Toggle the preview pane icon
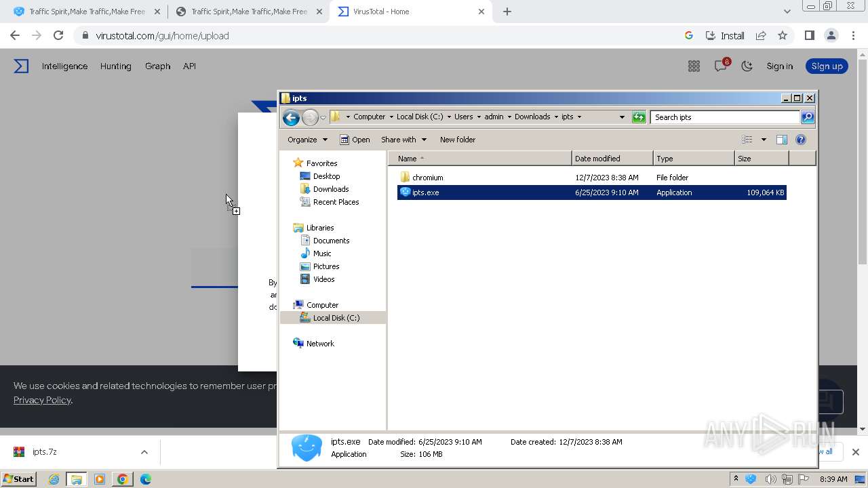868x488 pixels. 782,140
